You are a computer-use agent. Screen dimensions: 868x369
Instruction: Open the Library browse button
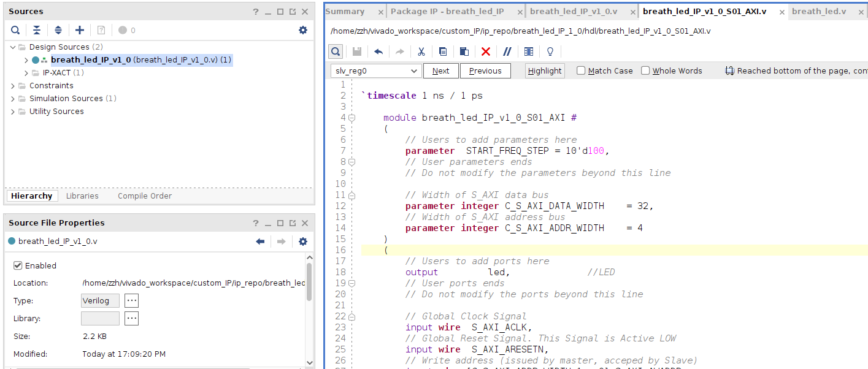[131, 319]
